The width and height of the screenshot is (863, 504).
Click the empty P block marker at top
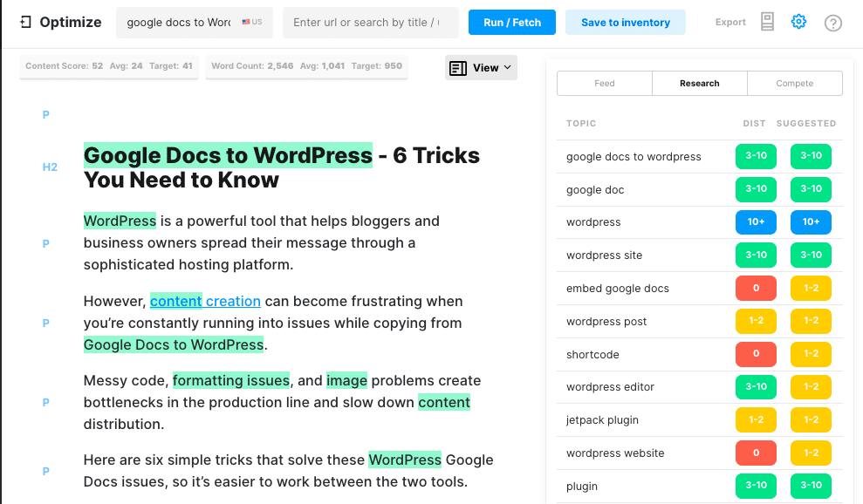point(45,114)
